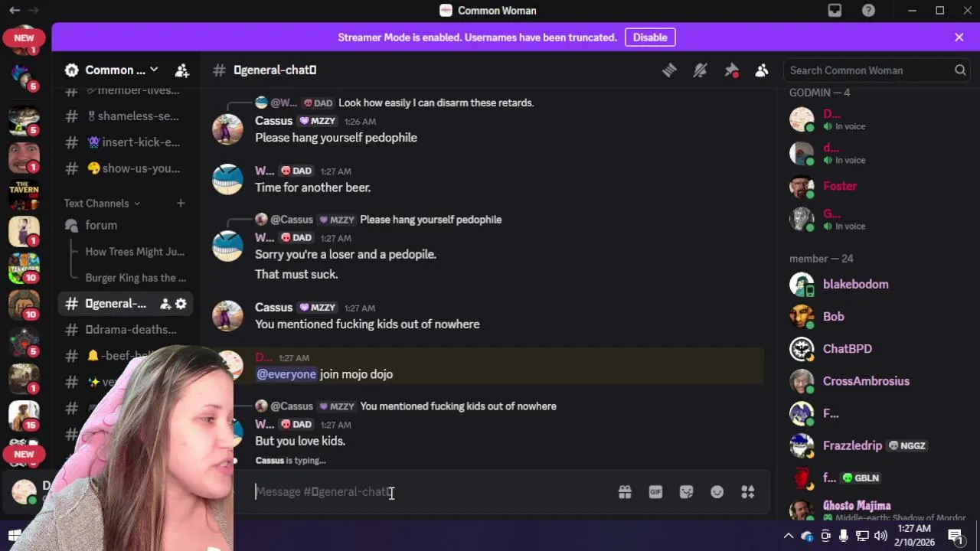
Task: Open the gift icon in message bar
Action: (625, 492)
